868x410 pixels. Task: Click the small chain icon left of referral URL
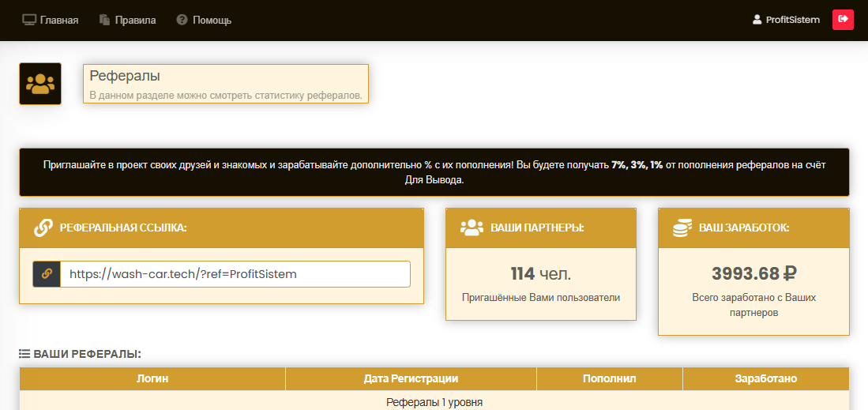pos(47,274)
